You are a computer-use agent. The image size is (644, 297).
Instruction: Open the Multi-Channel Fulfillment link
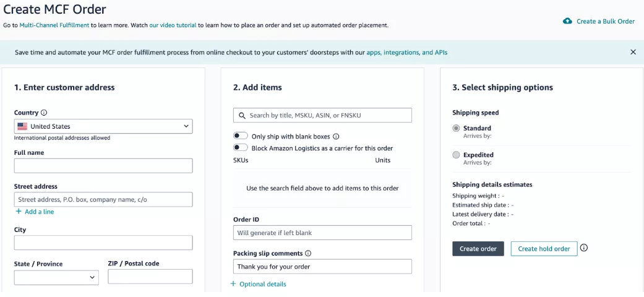54,25
